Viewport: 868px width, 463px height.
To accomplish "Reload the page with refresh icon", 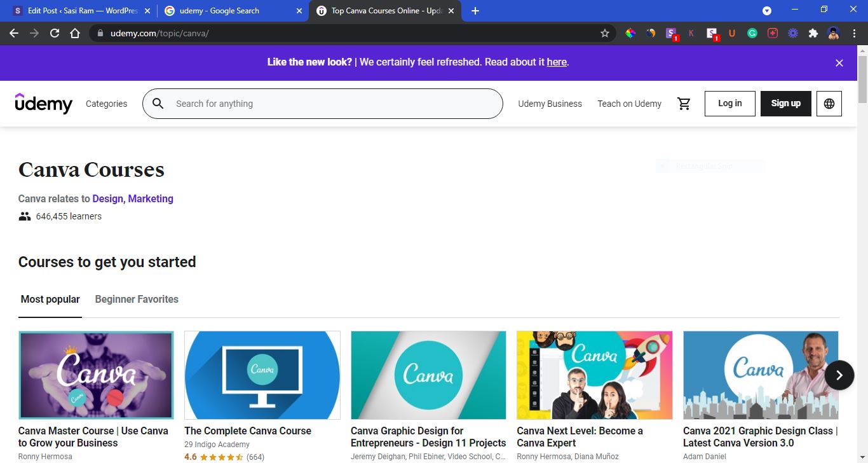I will click(55, 33).
